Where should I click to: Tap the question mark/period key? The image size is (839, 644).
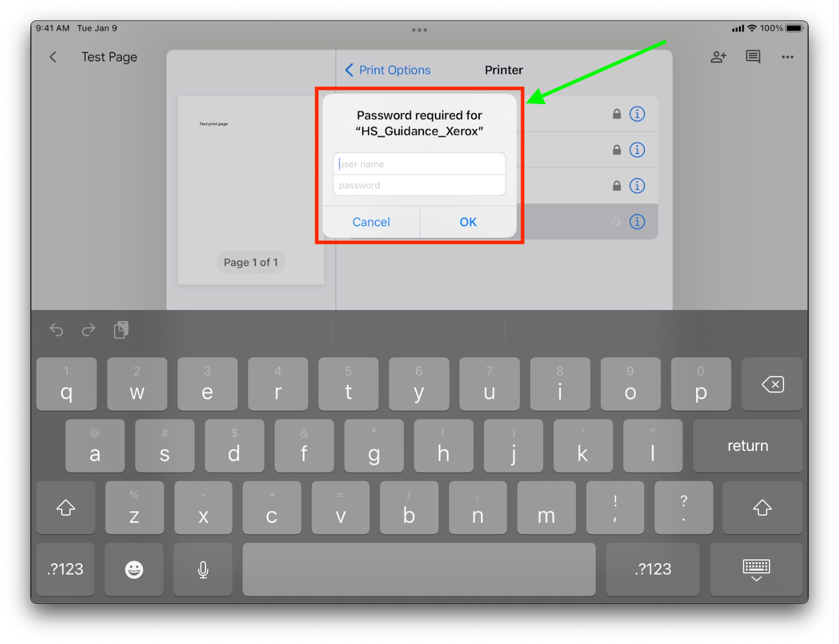(684, 508)
